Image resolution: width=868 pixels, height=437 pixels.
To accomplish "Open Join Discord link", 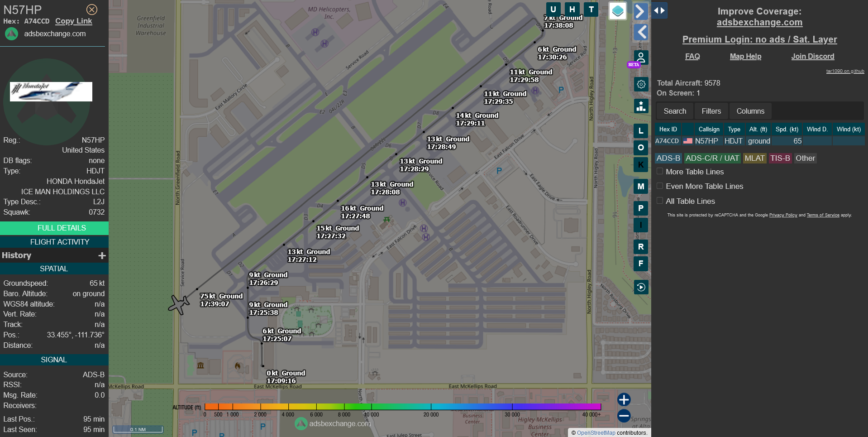I will [813, 56].
